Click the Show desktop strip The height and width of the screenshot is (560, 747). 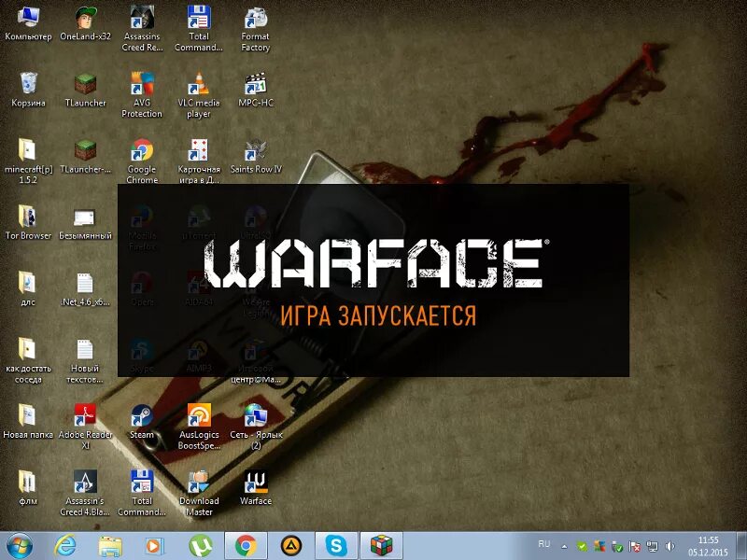[741, 546]
